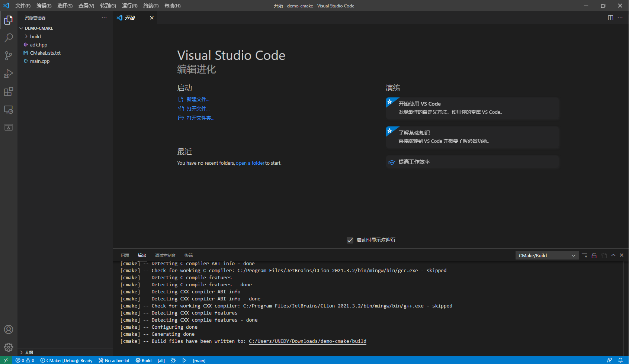Switch to the 输出 panel tab
Image resolution: width=629 pixels, height=364 pixels.
coord(142,255)
